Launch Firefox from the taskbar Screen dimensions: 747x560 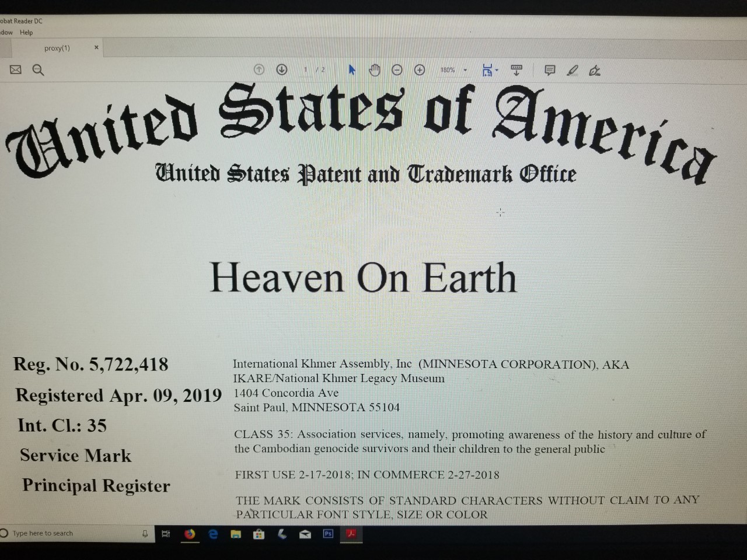click(190, 533)
